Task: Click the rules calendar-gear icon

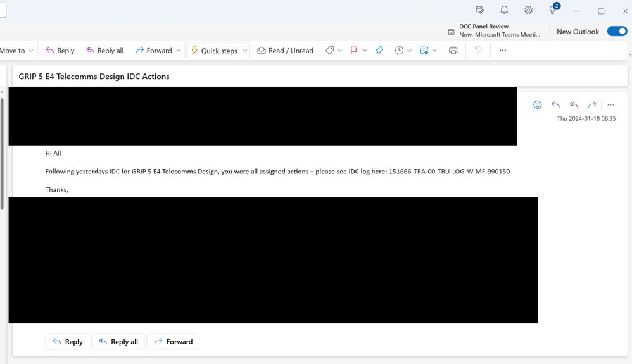Action: 424,51
